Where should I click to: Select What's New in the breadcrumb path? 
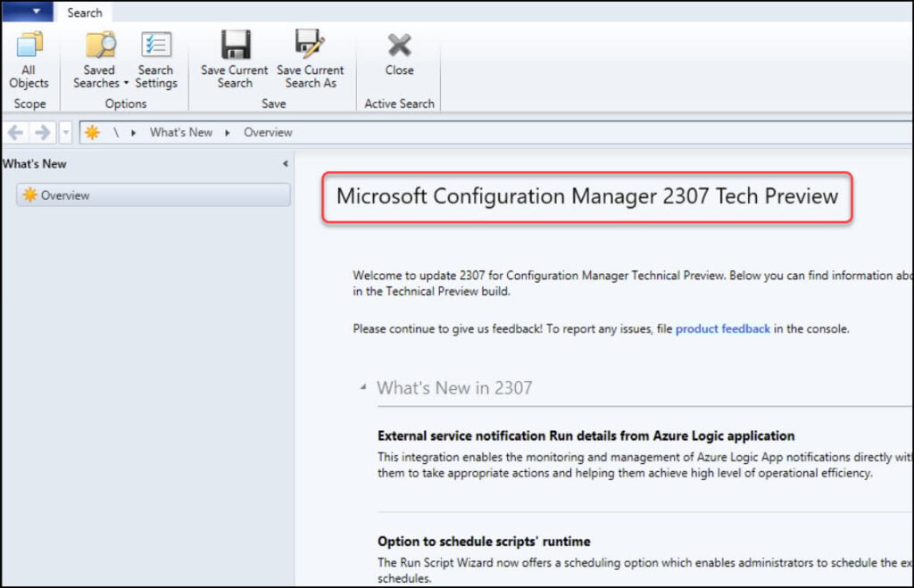pyautogui.click(x=181, y=132)
